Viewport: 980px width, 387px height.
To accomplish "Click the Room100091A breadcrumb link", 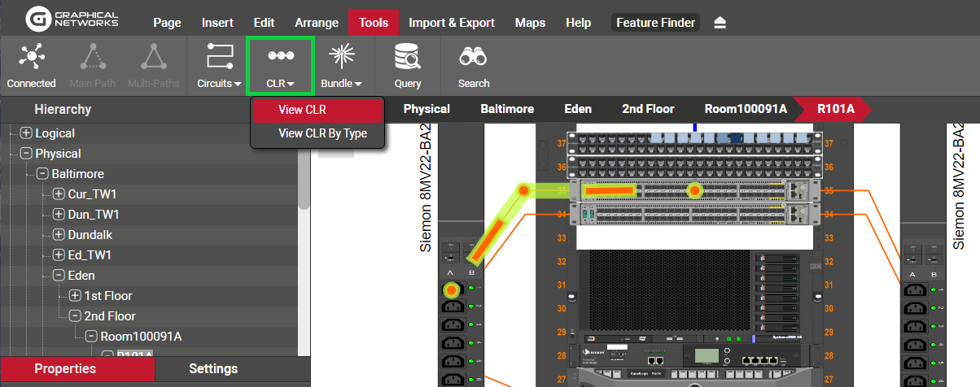I will point(746,109).
